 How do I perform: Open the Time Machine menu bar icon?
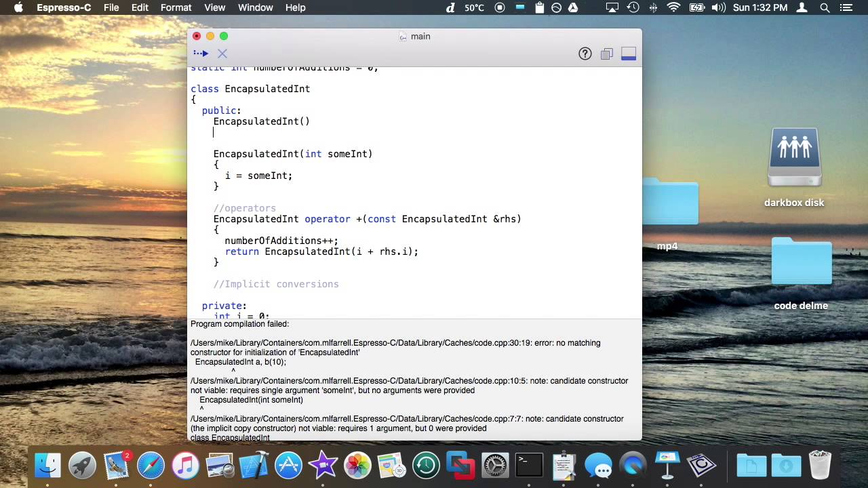click(633, 7)
